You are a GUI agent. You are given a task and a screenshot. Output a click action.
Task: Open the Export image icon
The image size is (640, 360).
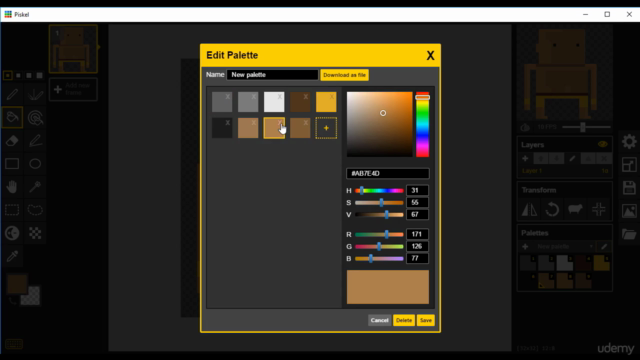629,211
